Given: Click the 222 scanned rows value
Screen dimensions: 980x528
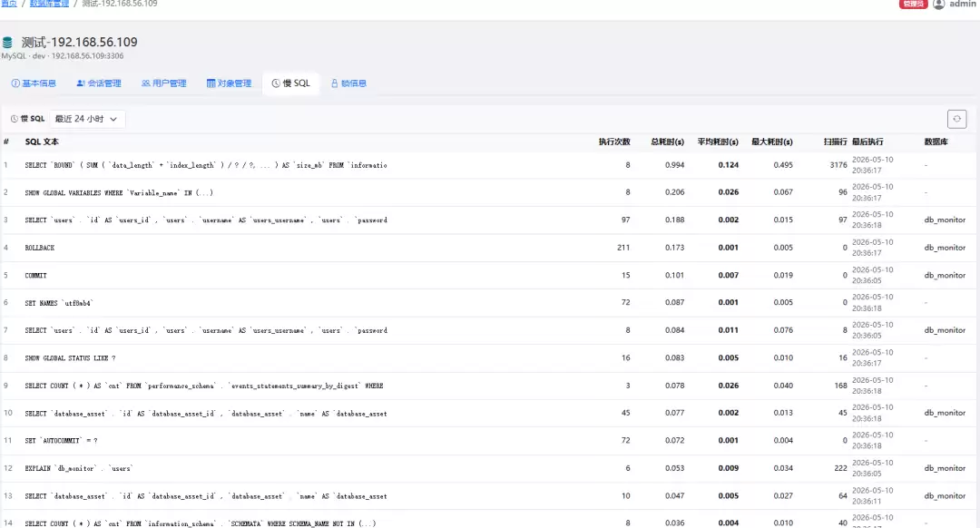Looking at the screenshot, I should pos(840,468).
